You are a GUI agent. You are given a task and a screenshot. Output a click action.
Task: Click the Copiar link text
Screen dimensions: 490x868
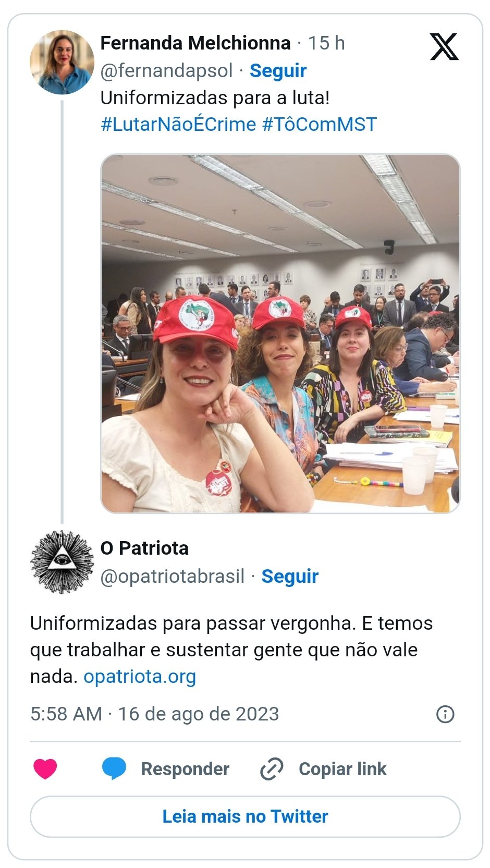tap(342, 769)
